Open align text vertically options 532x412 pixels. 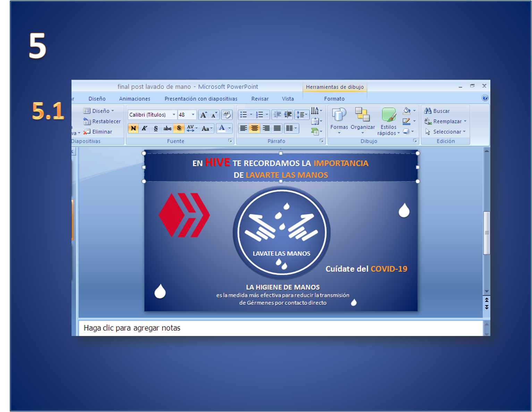[x=316, y=121]
